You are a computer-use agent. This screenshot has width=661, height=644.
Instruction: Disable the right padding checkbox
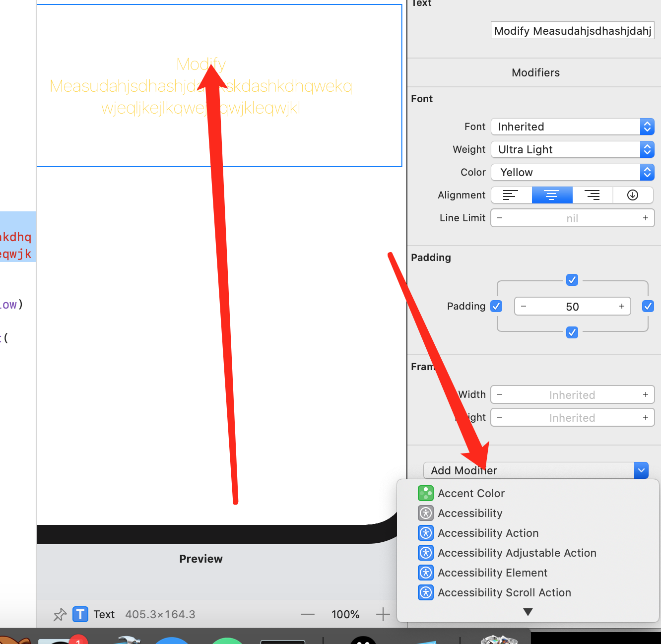coord(648,306)
